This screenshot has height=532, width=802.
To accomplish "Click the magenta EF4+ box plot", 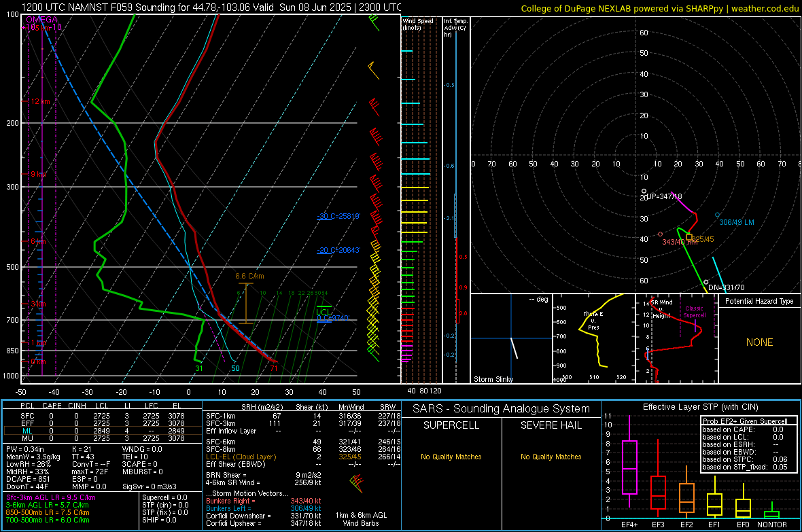I will (629, 463).
